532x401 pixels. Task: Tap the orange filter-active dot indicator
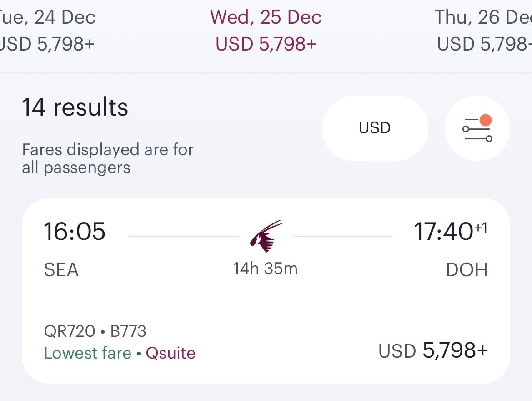tap(486, 120)
